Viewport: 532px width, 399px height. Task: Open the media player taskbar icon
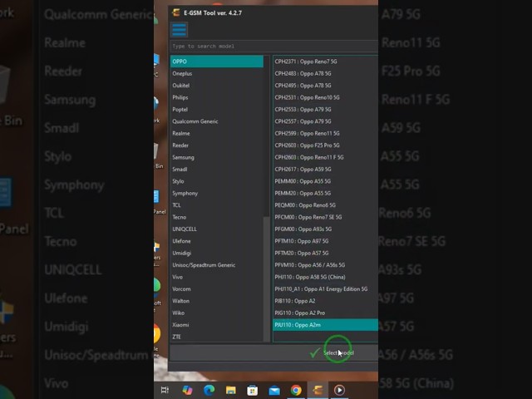339,390
